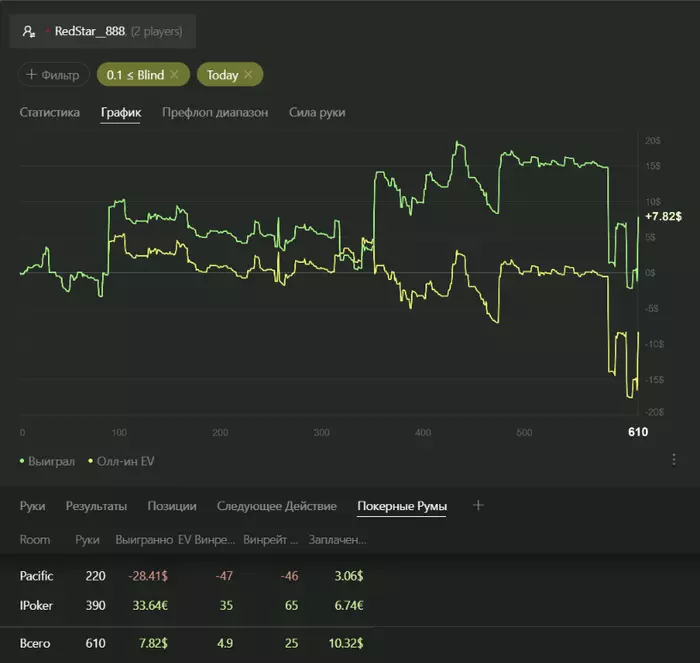Remove the 0.1 ≤ Blind filter chip
The height and width of the screenshot is (663, 700).
point(174,75)
